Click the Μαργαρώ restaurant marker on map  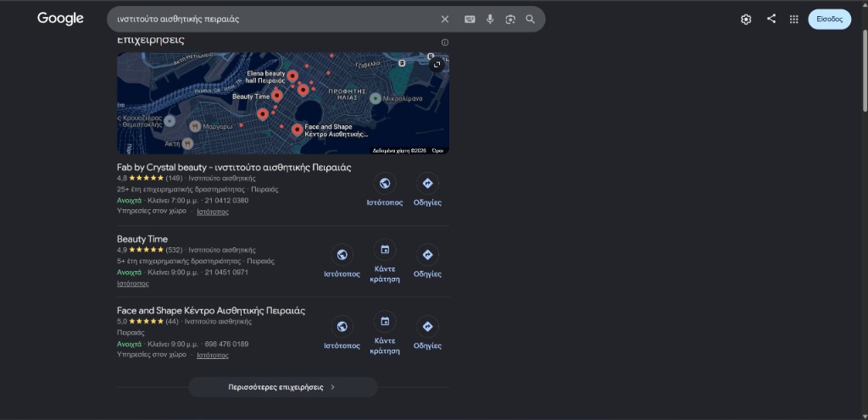tap(194, 126)
